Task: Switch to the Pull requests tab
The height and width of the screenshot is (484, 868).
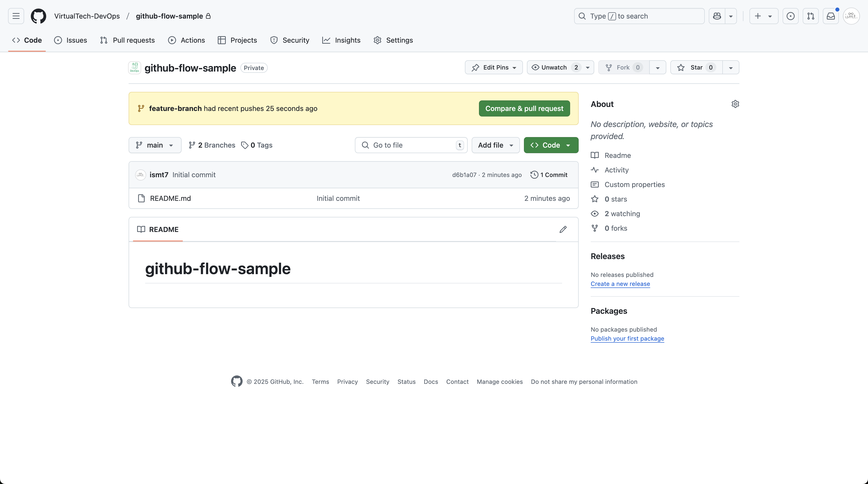Action: pos(127,40)
